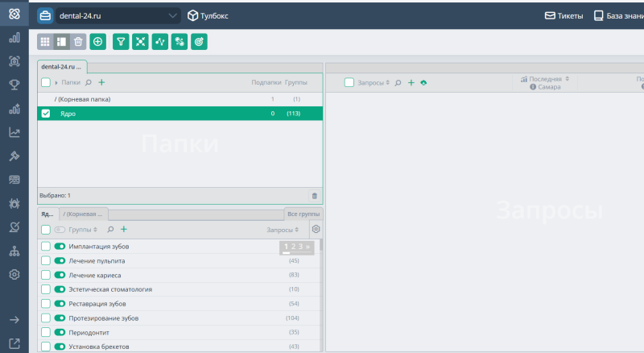Click the trash bin in top toolbar
Viewport: 644px width, 353px height.
click(78, 42)
